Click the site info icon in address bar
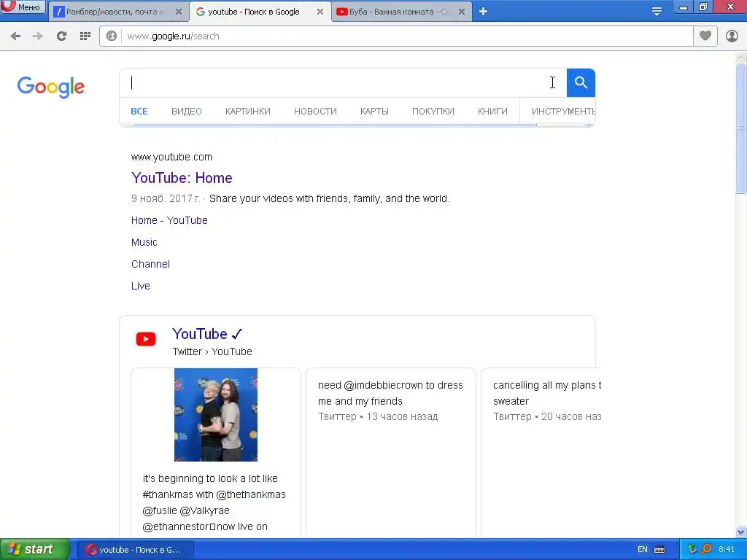 pos(112,36)
